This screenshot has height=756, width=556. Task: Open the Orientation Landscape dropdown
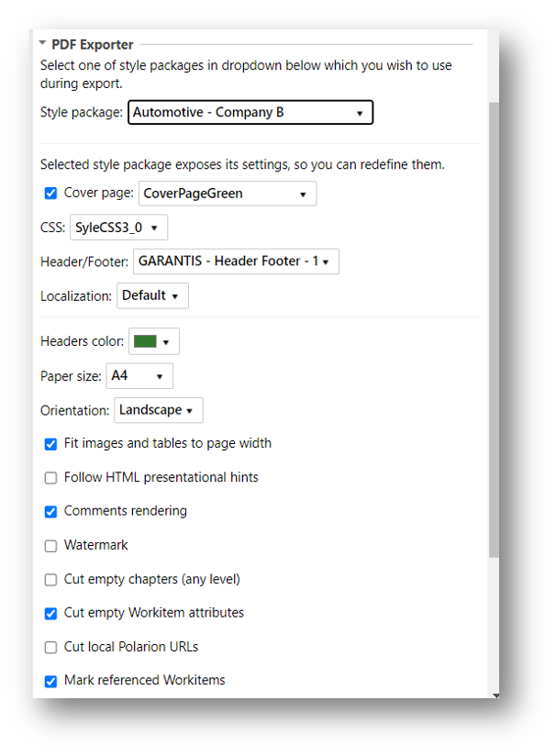click(158, 410)
